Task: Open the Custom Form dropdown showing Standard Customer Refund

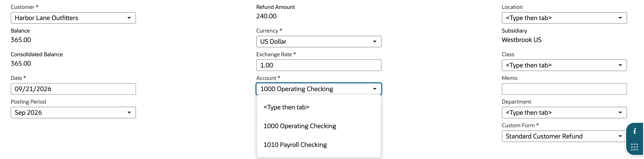Action: [x=563, y=136]
